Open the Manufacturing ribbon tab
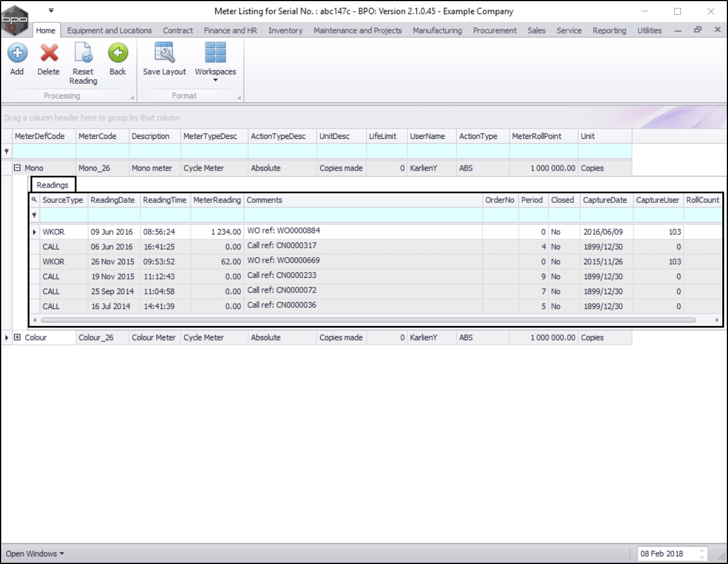The height and width of the screenshot is (564, 728). 437,31
